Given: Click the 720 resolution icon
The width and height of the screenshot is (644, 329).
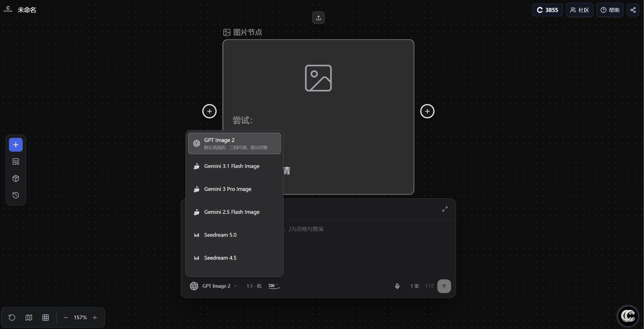Looking at the screenshot, I should [x=274, y=286].
